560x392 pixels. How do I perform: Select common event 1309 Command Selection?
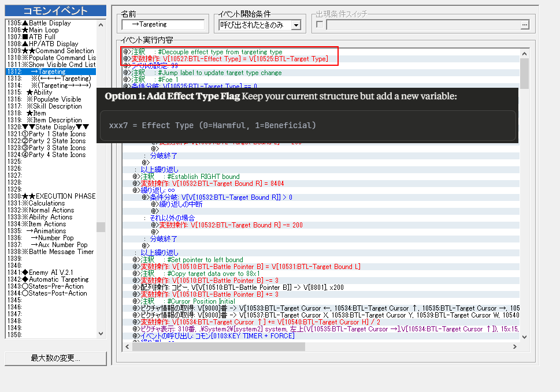[51, 51]
